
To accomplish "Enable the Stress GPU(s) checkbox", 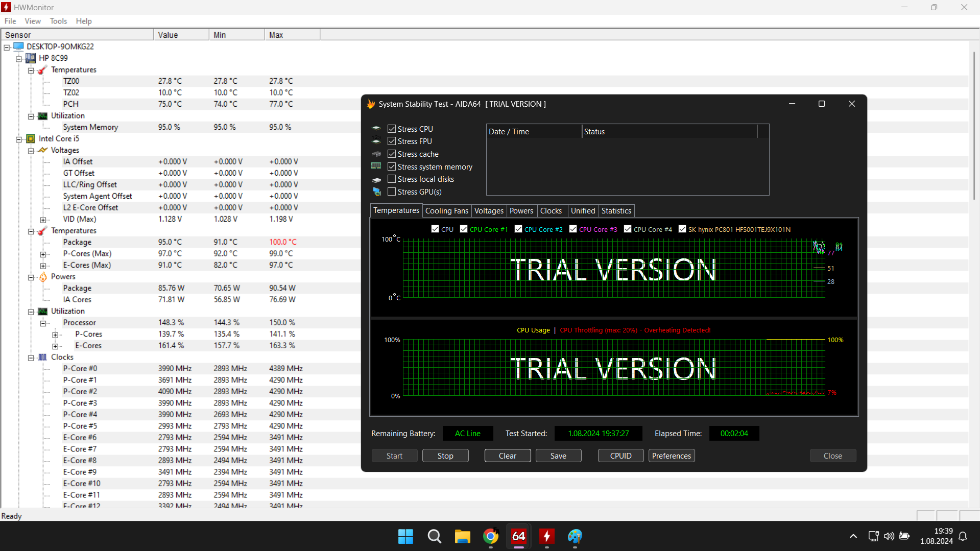I will (x=392, y=192).
